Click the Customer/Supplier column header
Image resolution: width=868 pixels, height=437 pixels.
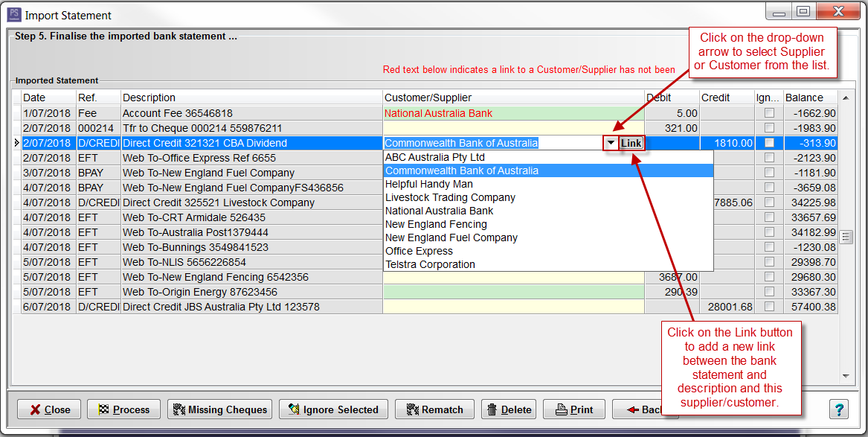point(513,98)
